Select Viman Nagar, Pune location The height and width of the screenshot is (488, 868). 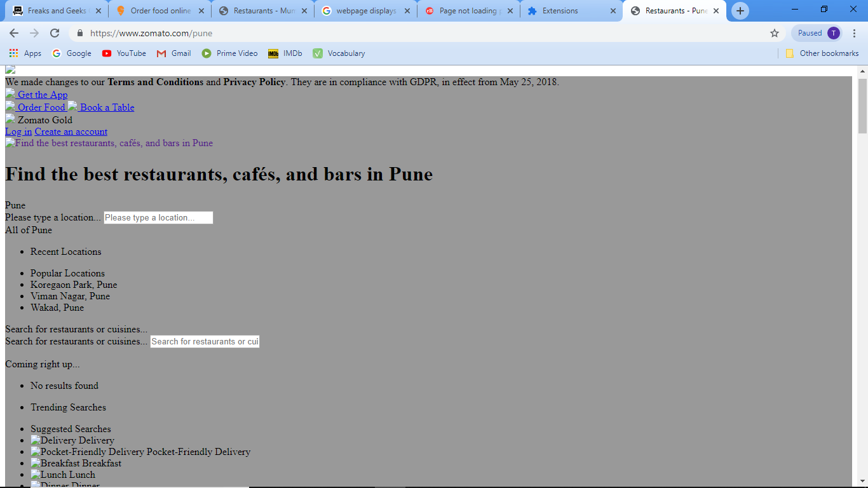70,296
